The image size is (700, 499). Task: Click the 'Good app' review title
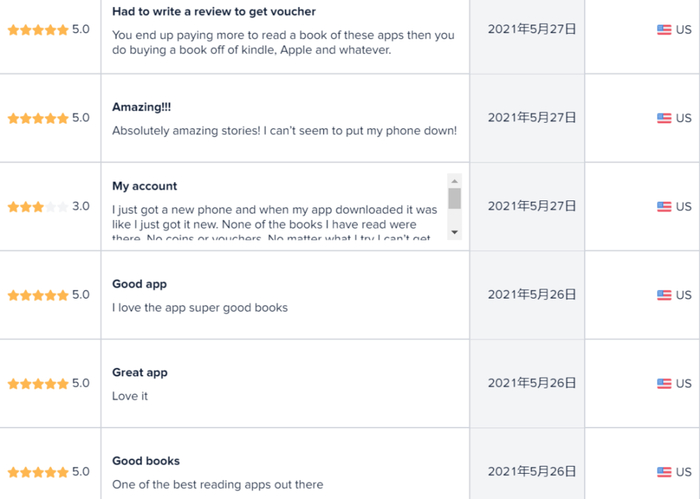click(140, 284)
